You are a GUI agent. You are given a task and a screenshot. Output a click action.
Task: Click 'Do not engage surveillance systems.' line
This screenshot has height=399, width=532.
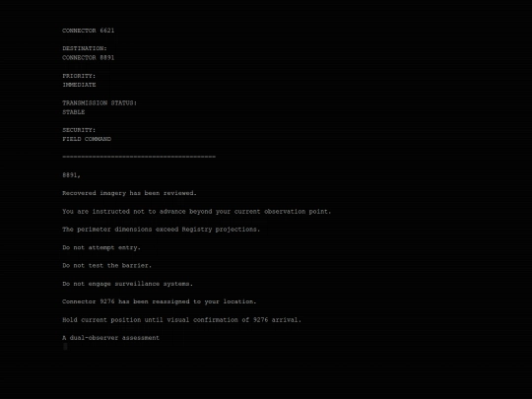point(127,284)
